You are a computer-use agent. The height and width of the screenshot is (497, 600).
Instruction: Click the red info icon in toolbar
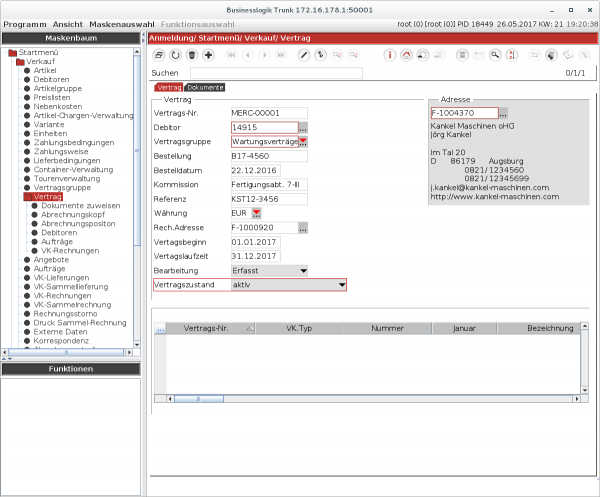(x=391, y=54)
